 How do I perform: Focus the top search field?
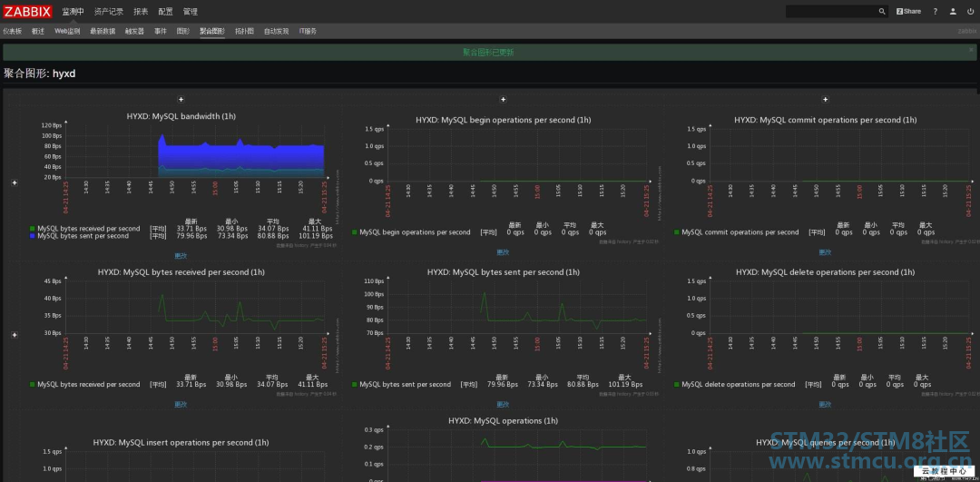pos(837,11)
